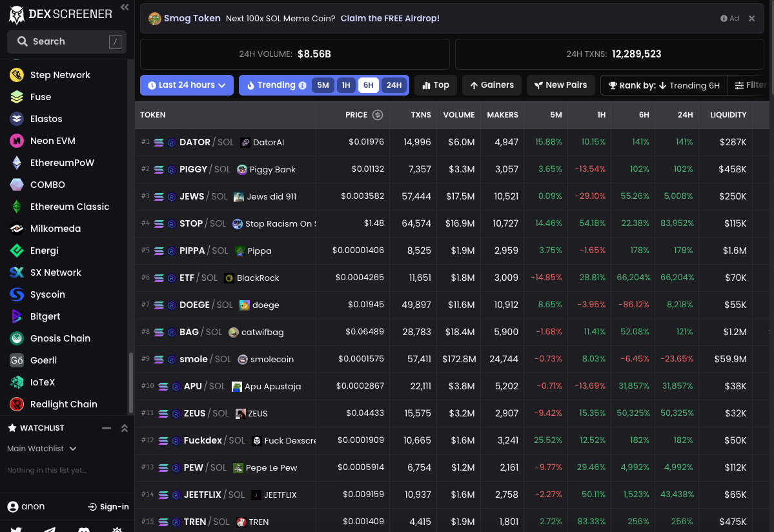This screenshot has height=532, width=774.
Task: Select the COMBO chain icon
Action: click(17, 185)
